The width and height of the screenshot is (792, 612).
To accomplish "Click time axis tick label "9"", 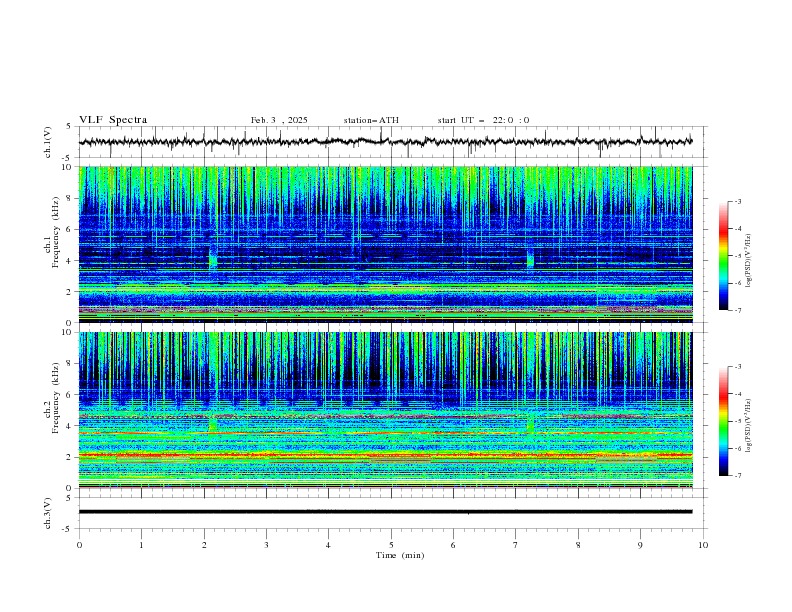I will click(x=640, y=545).
